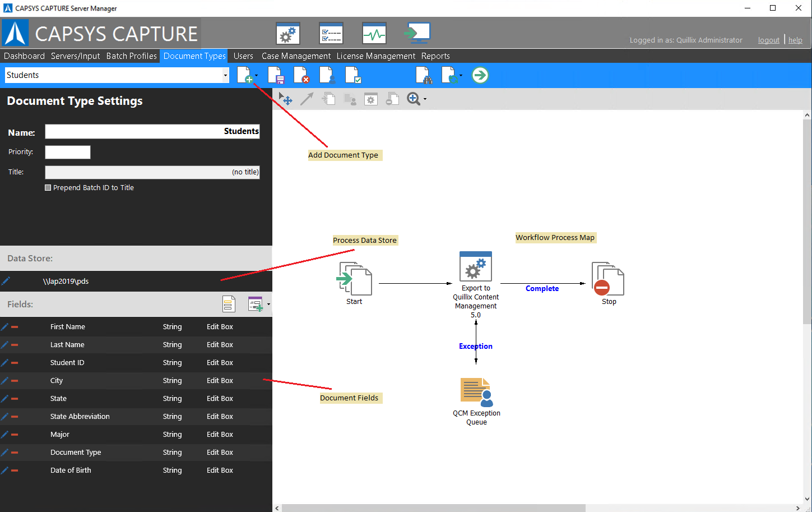Image resolution: width=812 pixels, height=512 pixels.
Task: Open the Batch Profiles tab
Action: (132, 56)
